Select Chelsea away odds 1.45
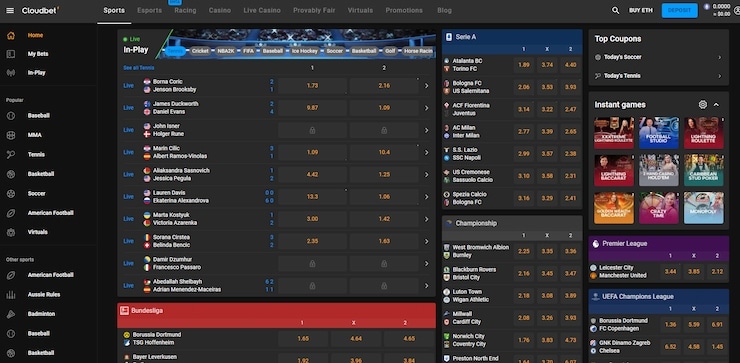The image size is (740, 363). (x=717, y=347)
